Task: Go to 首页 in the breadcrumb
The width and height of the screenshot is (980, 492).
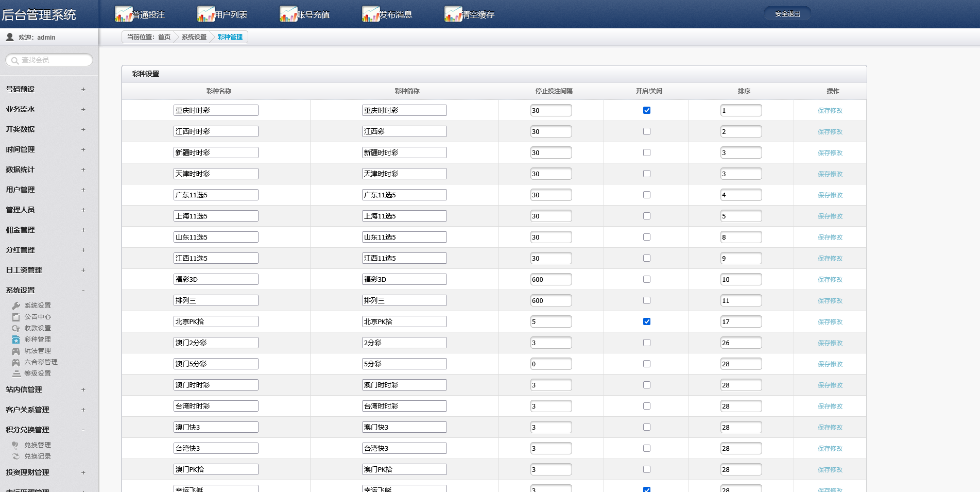Action: pyautogui.click(x=164, y=37)
